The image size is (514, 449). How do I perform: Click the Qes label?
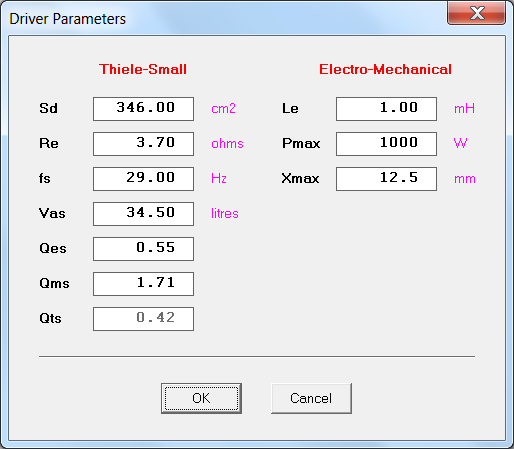click(53, 248)
